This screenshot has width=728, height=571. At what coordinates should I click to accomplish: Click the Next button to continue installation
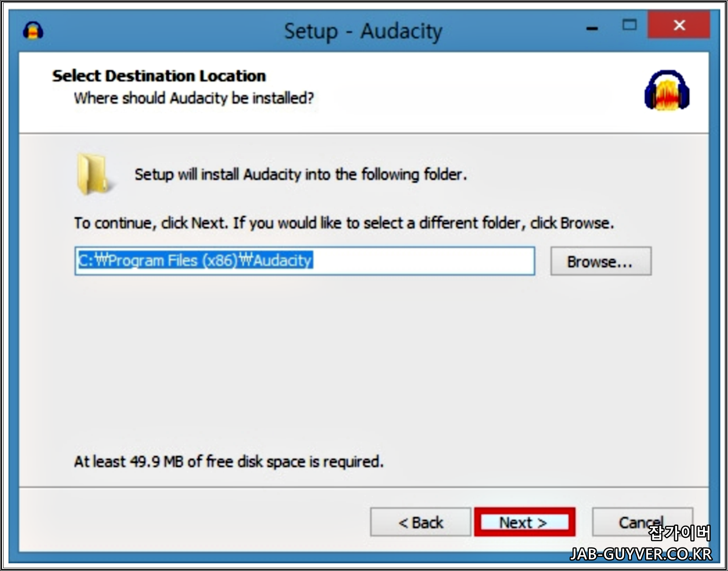coord(525,522)
